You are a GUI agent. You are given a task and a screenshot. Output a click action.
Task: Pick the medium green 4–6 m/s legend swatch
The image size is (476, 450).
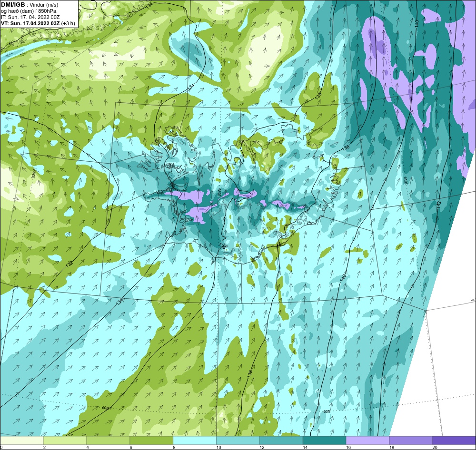tap(108, 440)
